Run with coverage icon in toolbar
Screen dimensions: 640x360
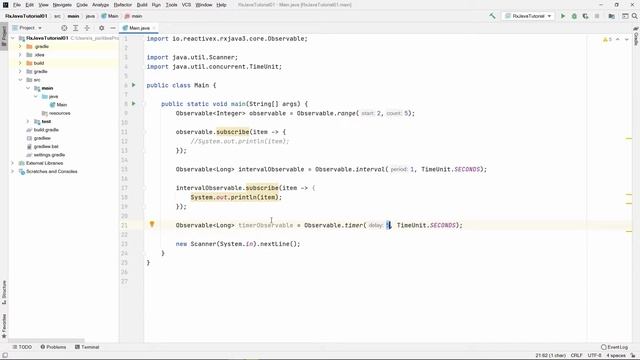tap(585, 16)
